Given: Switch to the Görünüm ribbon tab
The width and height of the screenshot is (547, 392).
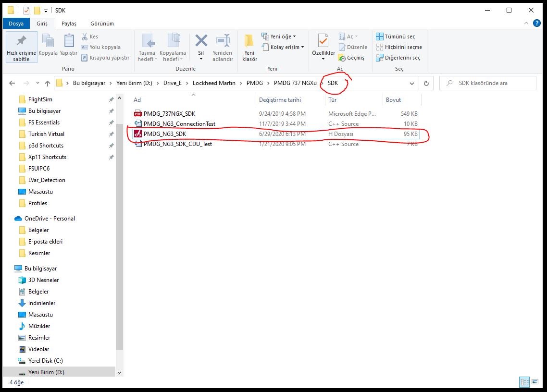Looking at the screenshot, I should (x=102, y=24).
